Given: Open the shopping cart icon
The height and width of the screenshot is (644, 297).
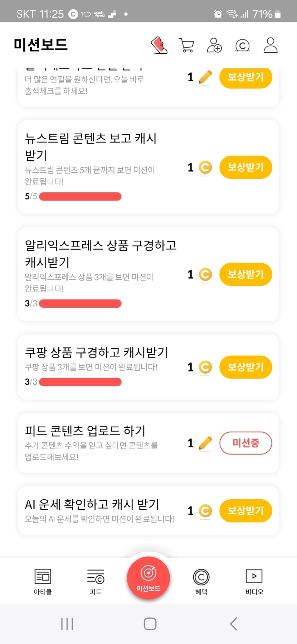Looking at the screenshot, I should pyautogui.click(x=186, y=45).
